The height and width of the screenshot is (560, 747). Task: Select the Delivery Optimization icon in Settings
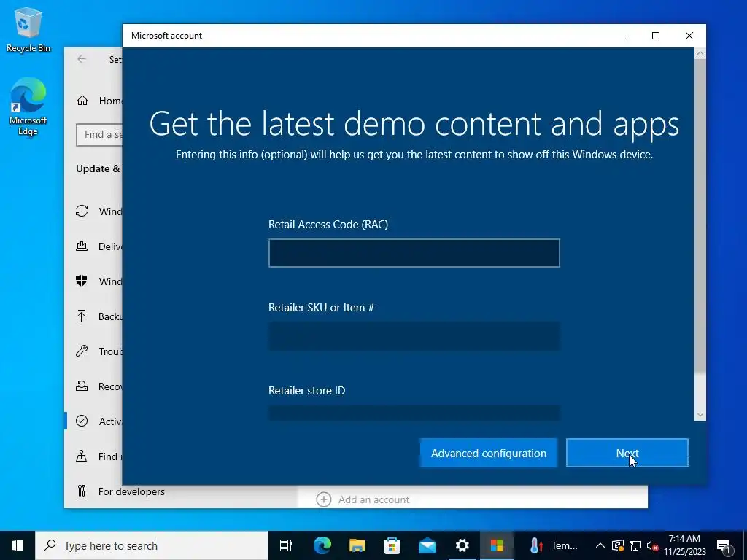(82, 246)
